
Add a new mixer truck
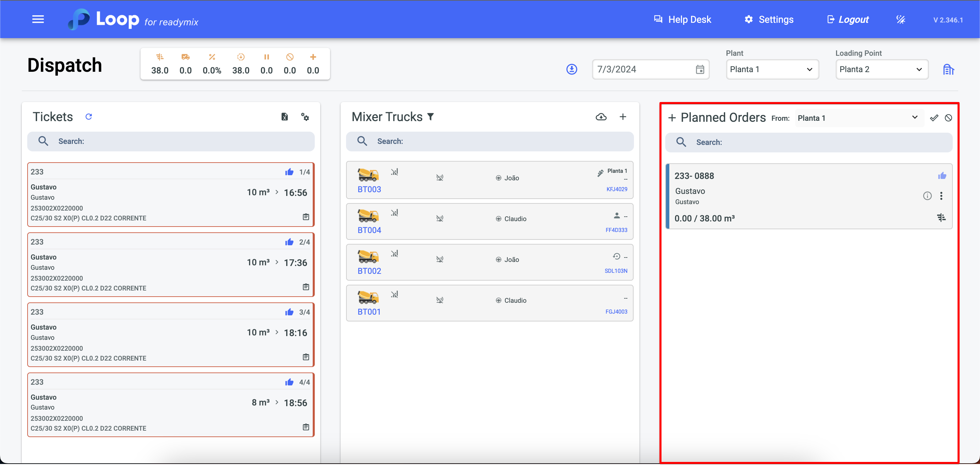(x=623, y=117)
